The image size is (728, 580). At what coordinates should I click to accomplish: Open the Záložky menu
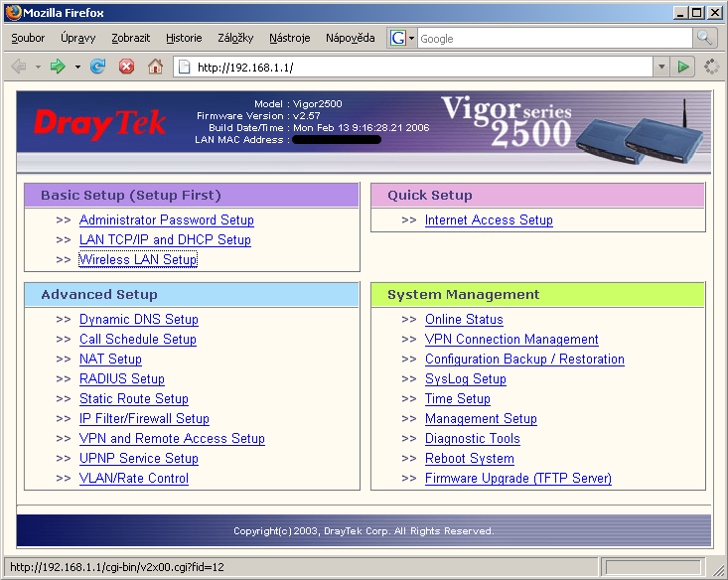pyautogui.click(x=235, y=38)
